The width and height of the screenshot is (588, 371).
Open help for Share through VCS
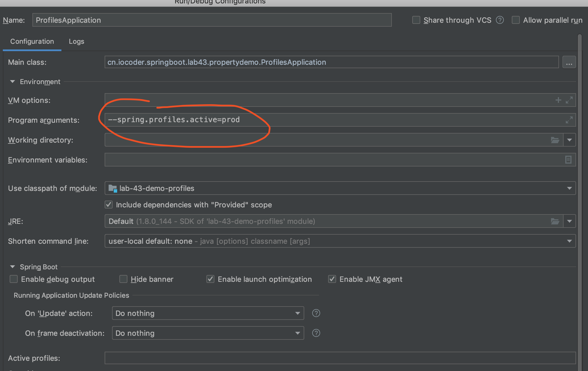pos(500,20)
